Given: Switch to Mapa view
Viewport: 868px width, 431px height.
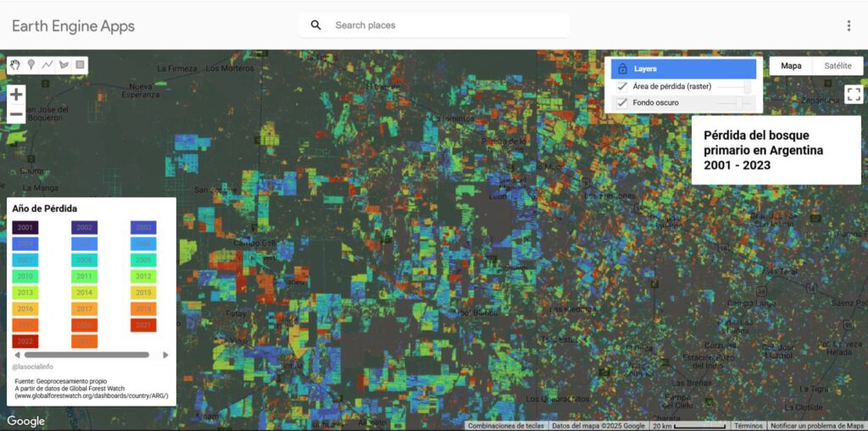Looking at the screenshot, I should pyautogui.click(x=791, y=66).
